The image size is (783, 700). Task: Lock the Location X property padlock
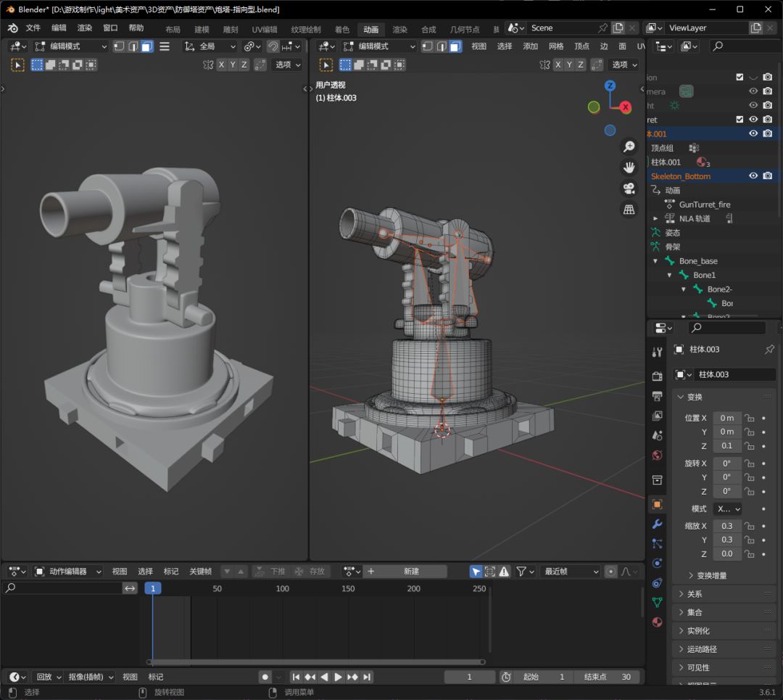point(750,418)
